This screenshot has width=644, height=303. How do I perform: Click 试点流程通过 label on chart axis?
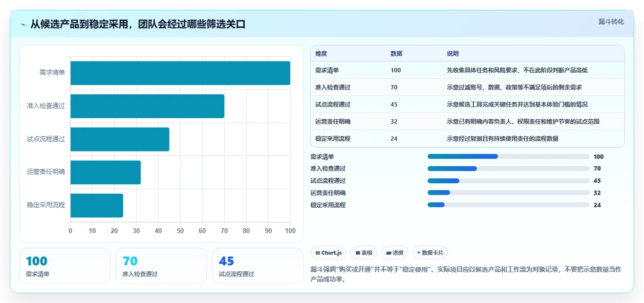[x=46, y=139]
